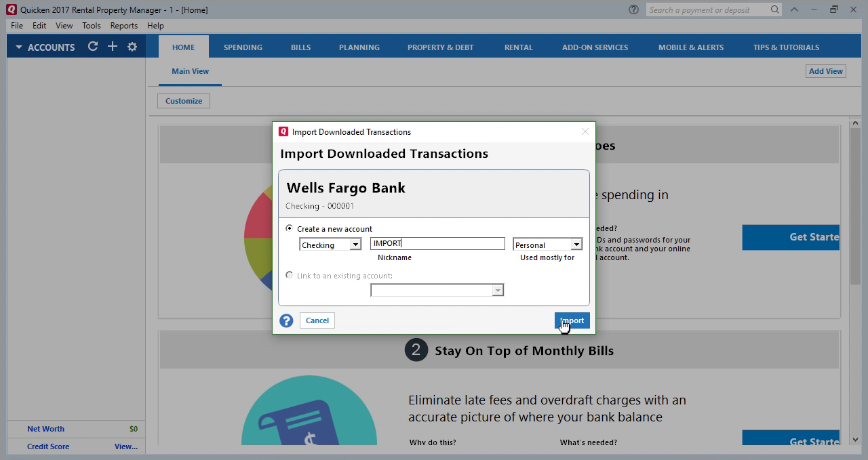The width and height of the screenshot is (868, 460).
Task: Switch to the Bills tab
Action: [301, 47]
